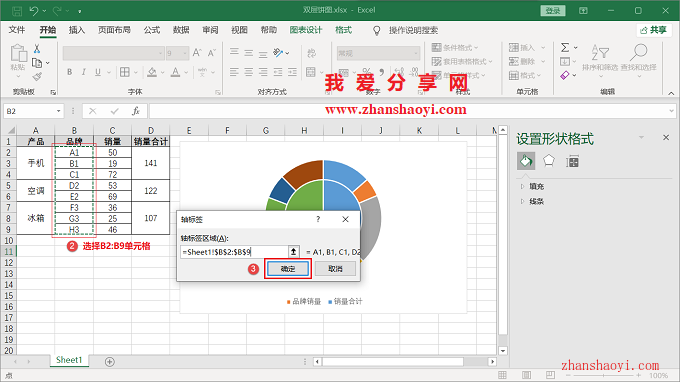Click the Clear eraser icon
The image size is (680, 382).
coord(565,75)
